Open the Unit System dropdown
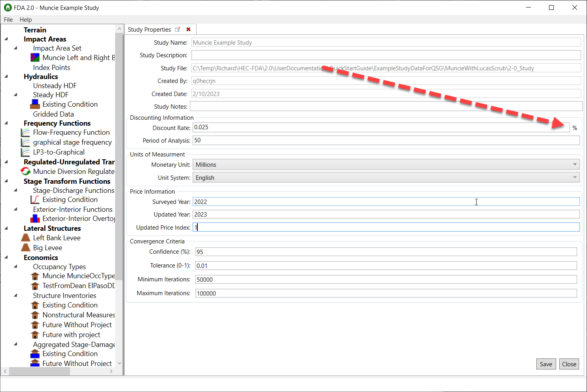 [575, 177]
